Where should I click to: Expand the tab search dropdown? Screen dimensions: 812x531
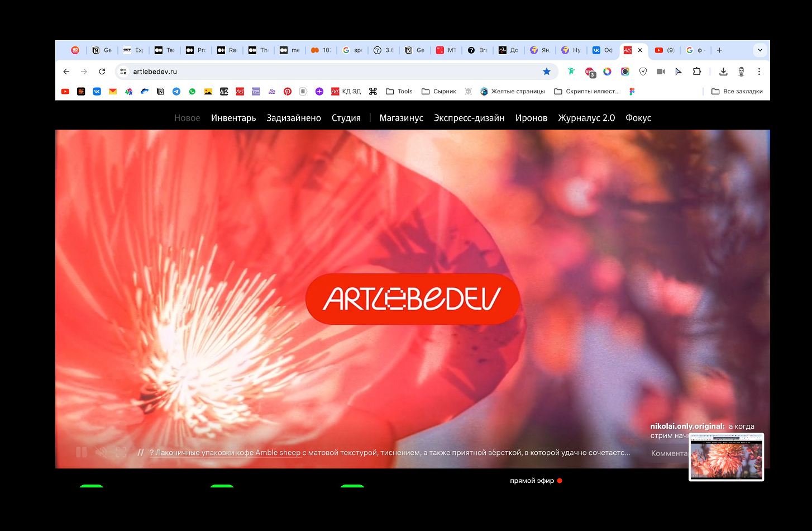760,50
